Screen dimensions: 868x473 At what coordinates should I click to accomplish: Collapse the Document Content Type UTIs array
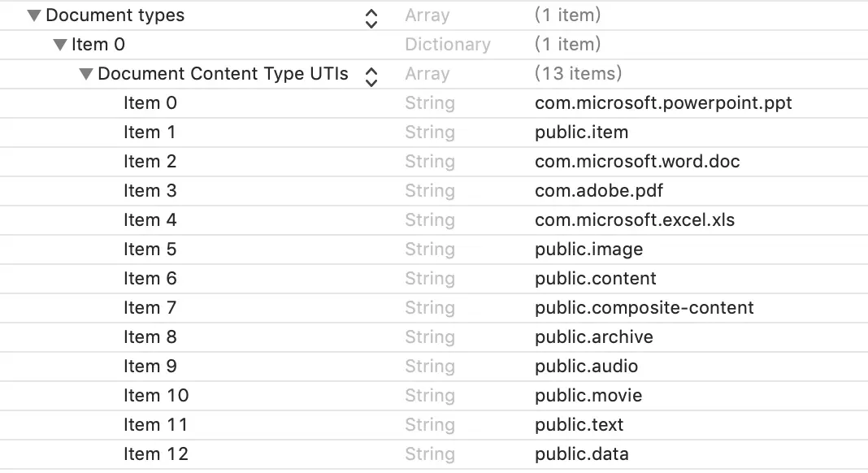86,74
